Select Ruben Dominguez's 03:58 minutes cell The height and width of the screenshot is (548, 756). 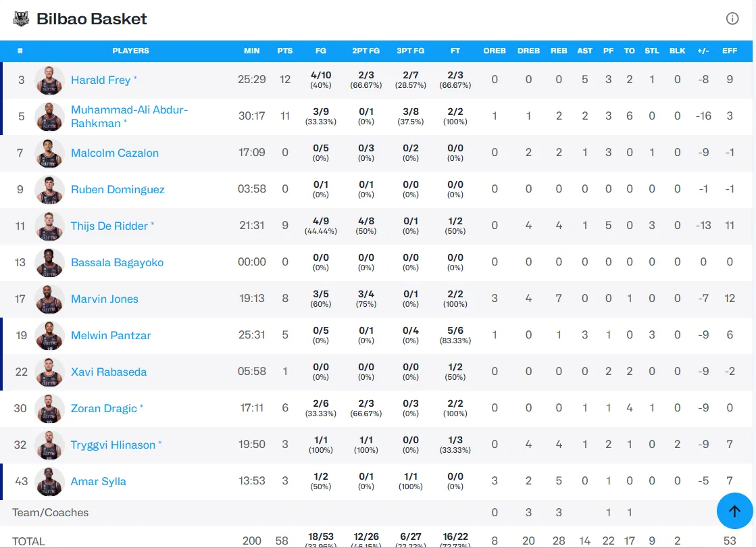pos(252,189)
